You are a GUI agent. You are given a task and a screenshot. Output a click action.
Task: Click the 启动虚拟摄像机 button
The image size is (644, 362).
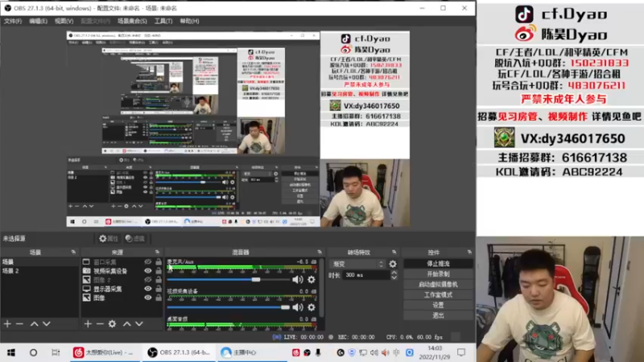point(438,284)
